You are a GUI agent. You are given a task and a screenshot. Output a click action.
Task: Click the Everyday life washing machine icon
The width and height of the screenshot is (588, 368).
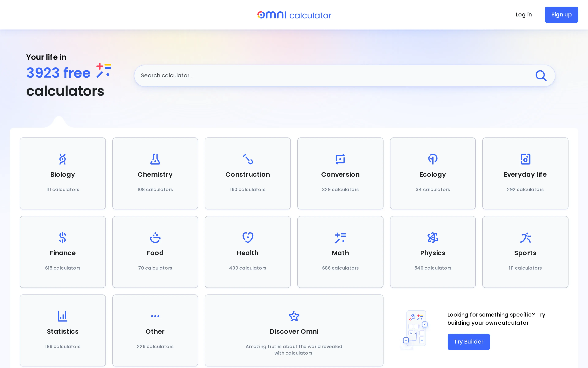[x=525, y=159]
